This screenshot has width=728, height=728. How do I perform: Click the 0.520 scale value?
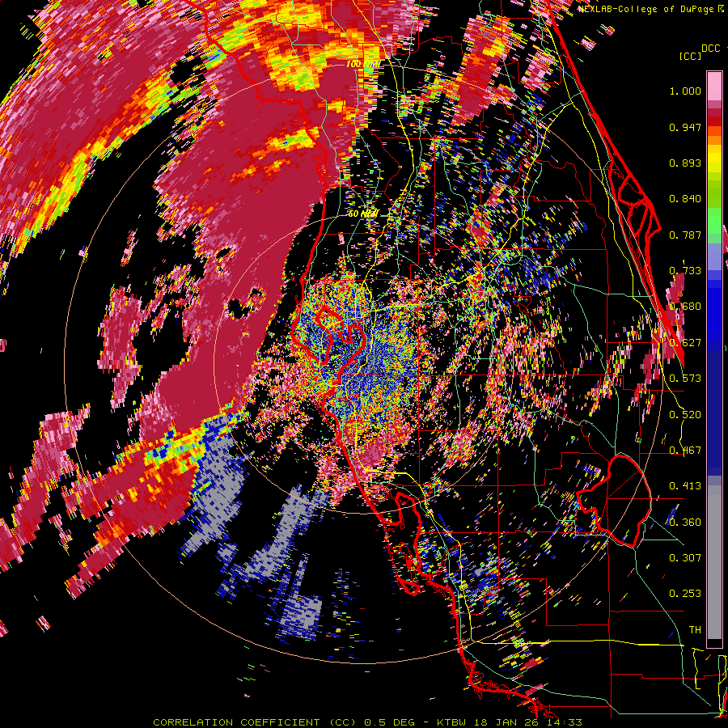point(685,414)
